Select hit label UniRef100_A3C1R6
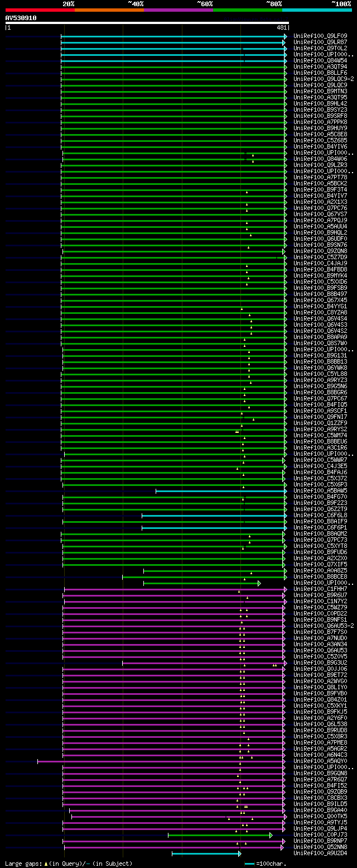The width and height of the screenshot is (357, 868). pyautogui.click(x=320, y=447)
